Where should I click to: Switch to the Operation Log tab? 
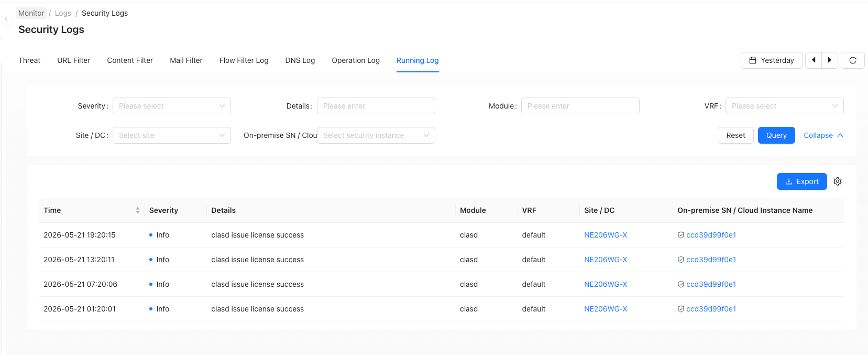click(x=356, y=60)
